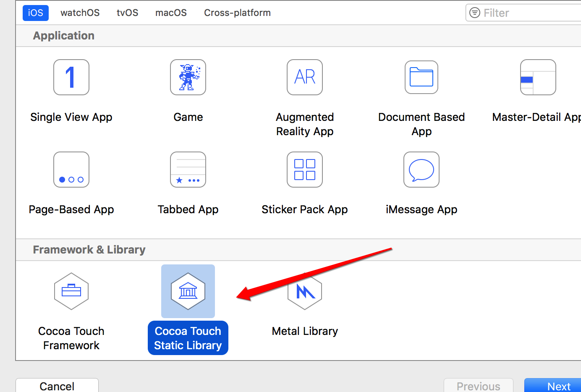Pick the Metal Library template icon
581x392 pixels.
click(305, 291)
